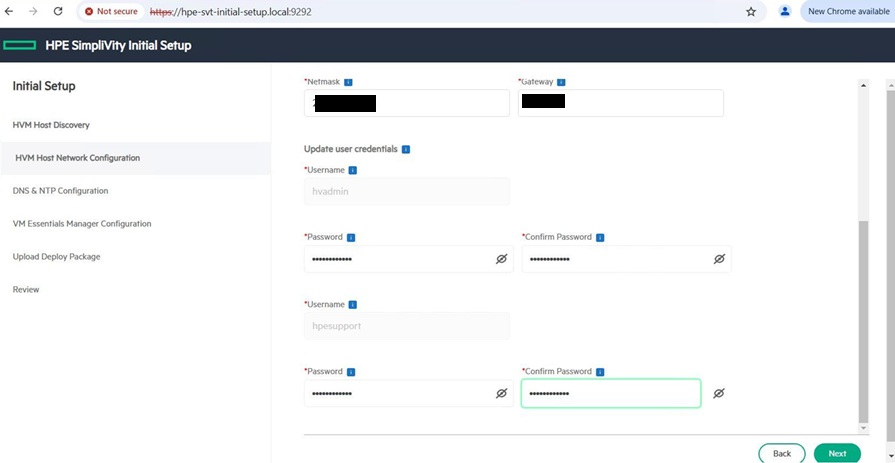Click info icon beside hvadmin Confirm Password

pyautogui.click(x=600, y=237)
